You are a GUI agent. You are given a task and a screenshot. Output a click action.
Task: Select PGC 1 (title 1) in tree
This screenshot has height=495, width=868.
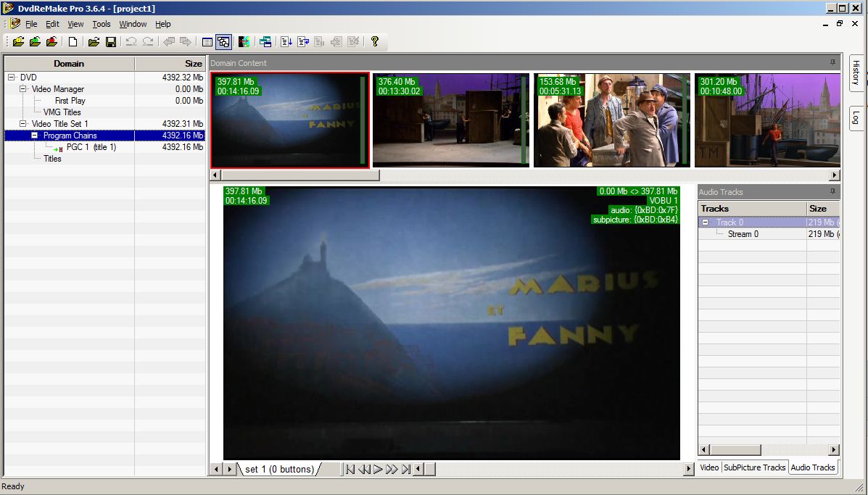point(91,147)
